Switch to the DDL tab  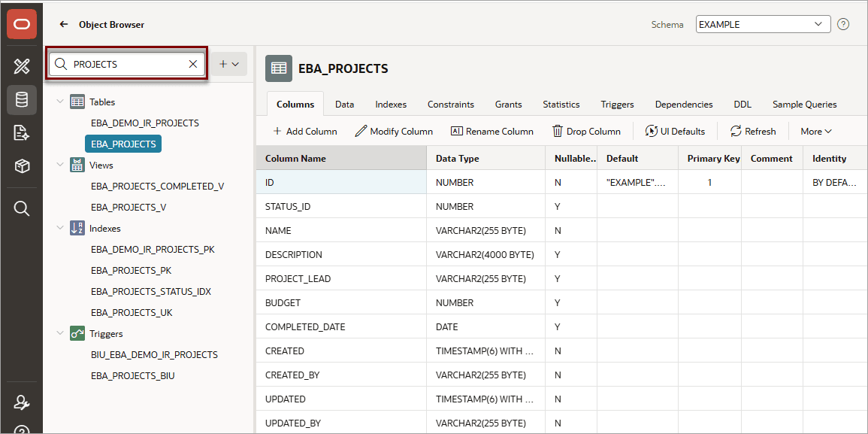[742, 105]
